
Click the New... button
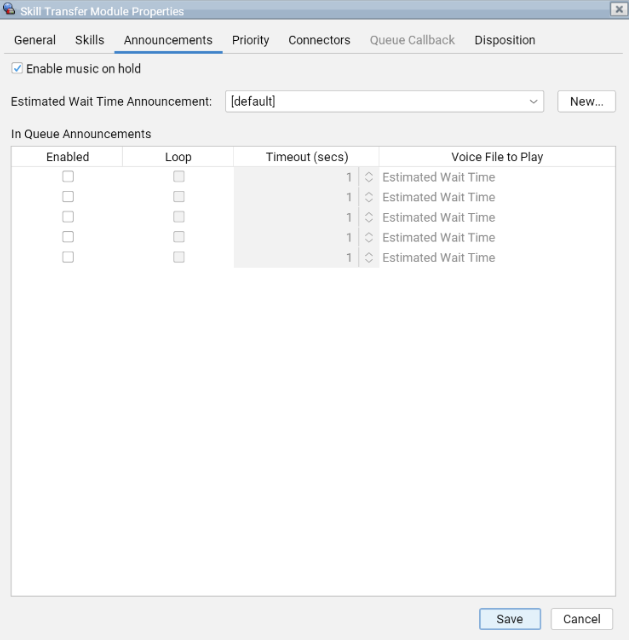point(587,101)
